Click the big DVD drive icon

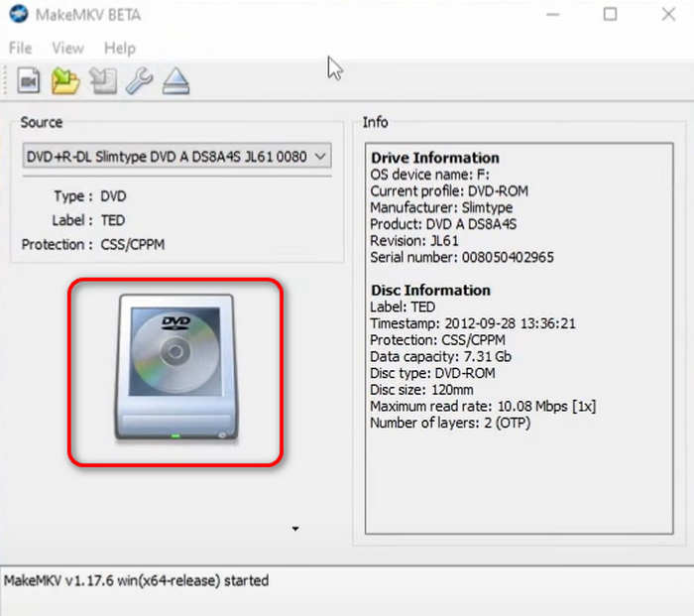[175, 367]
